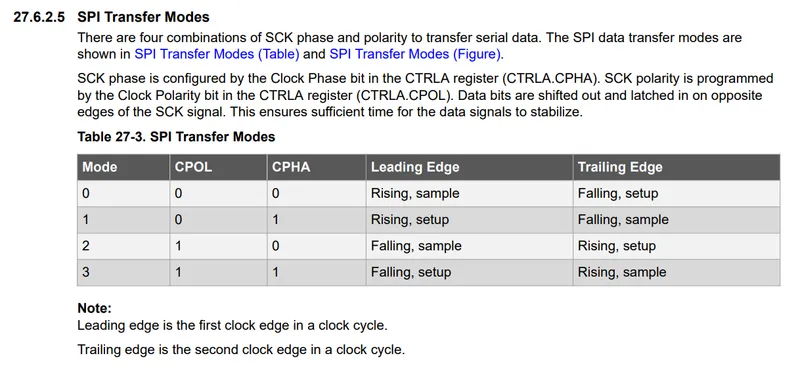This screenshot has width=800, height=368.
Task: Click the Table 27-3 caption text
Action: tap(176, 137)
